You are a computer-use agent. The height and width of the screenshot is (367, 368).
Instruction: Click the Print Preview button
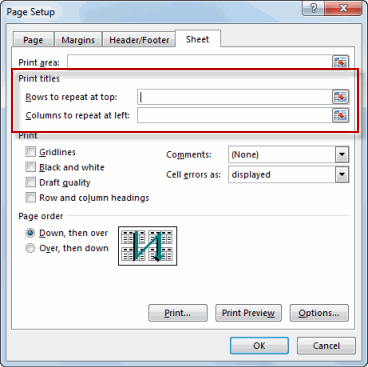[248, 313]
